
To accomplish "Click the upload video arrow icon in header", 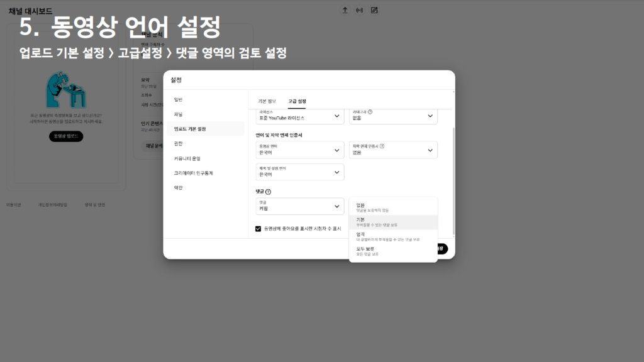I will 345,10.
